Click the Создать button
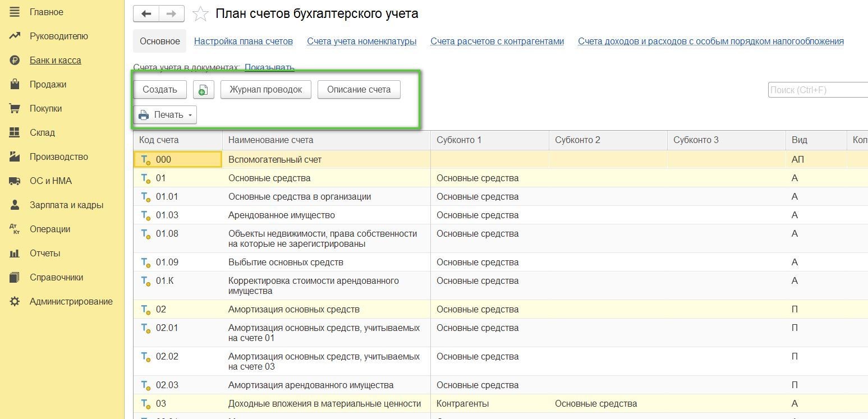Screen dimensions: 868x419 (x=160, y=90)
